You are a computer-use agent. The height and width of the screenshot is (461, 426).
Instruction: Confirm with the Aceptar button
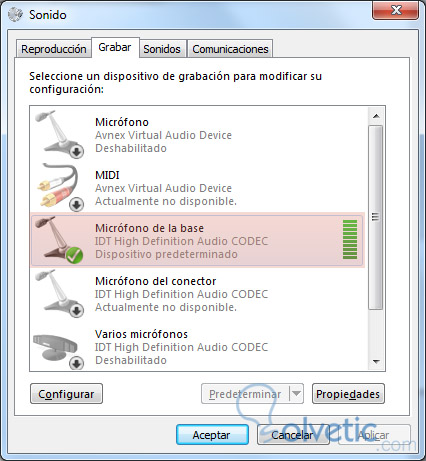[212, 435]
